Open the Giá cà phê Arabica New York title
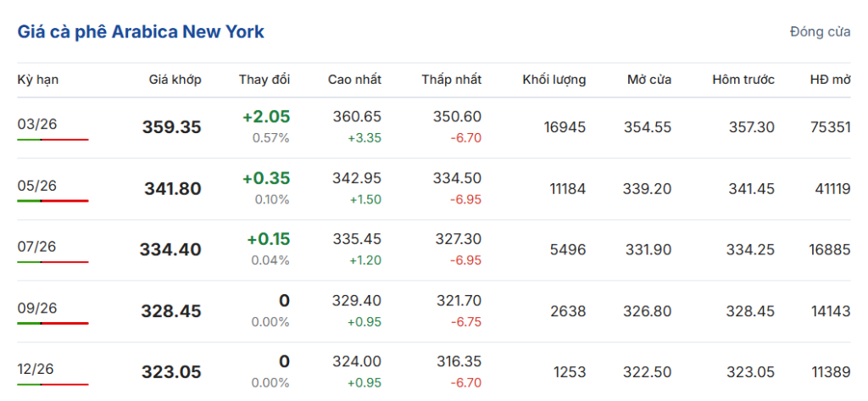Screen dimensions: 868x401 click(141, 32)
